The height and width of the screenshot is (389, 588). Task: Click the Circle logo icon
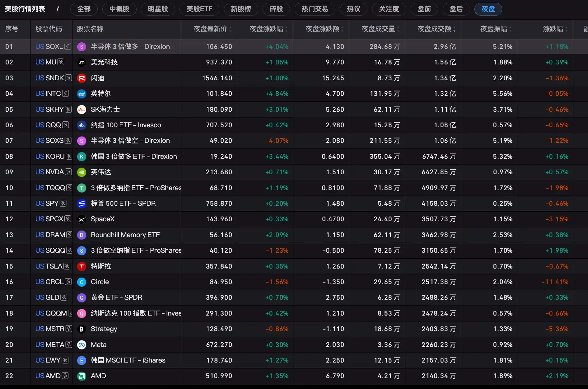tap(82, 282)
